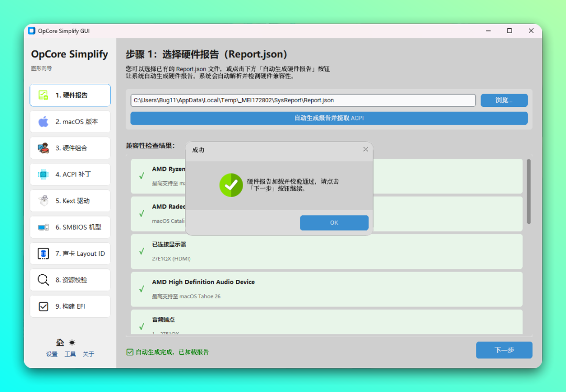Open the Kext 驱动 step icon
566x392 pixels.
tap(43, 200)
